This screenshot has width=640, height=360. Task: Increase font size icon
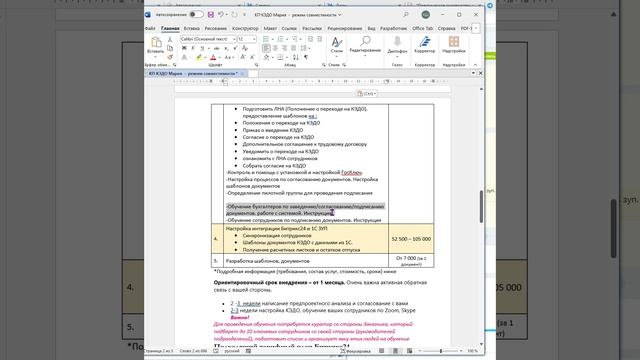243,58
